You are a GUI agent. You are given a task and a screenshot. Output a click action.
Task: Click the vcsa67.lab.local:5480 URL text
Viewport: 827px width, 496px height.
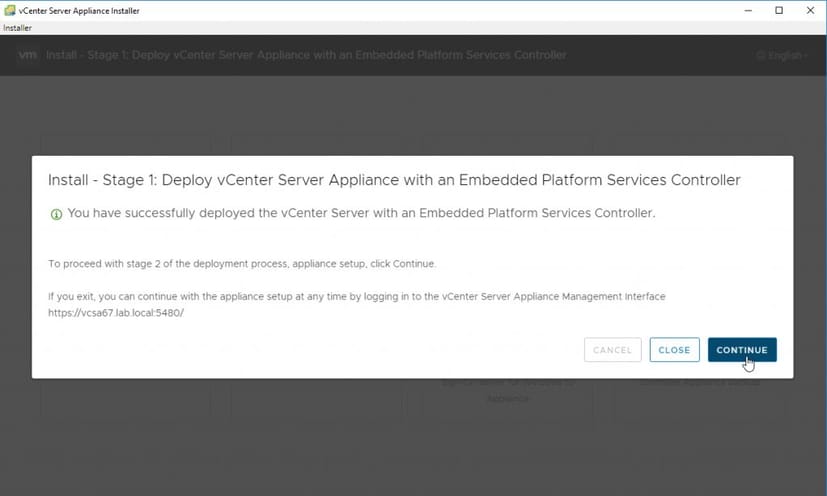coord(116,313)
